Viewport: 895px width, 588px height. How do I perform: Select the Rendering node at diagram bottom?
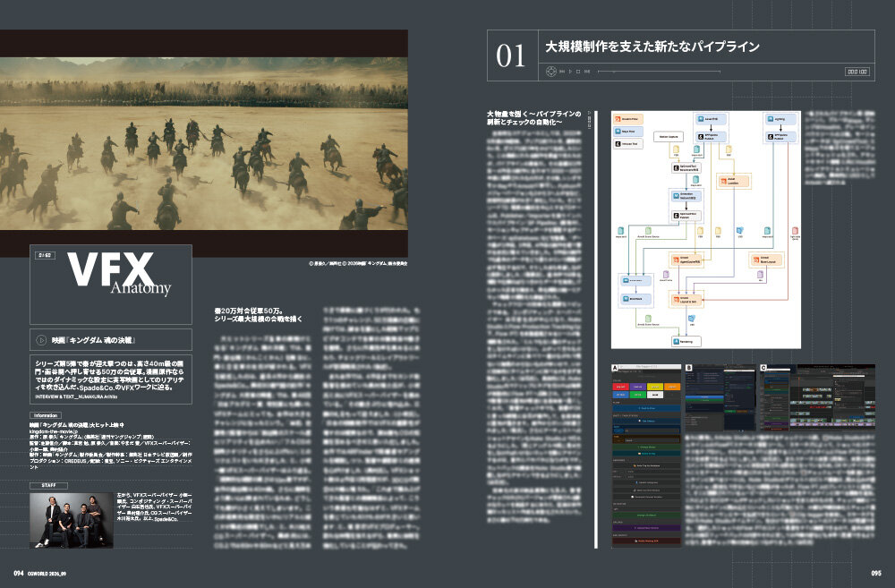coord(686,341)
